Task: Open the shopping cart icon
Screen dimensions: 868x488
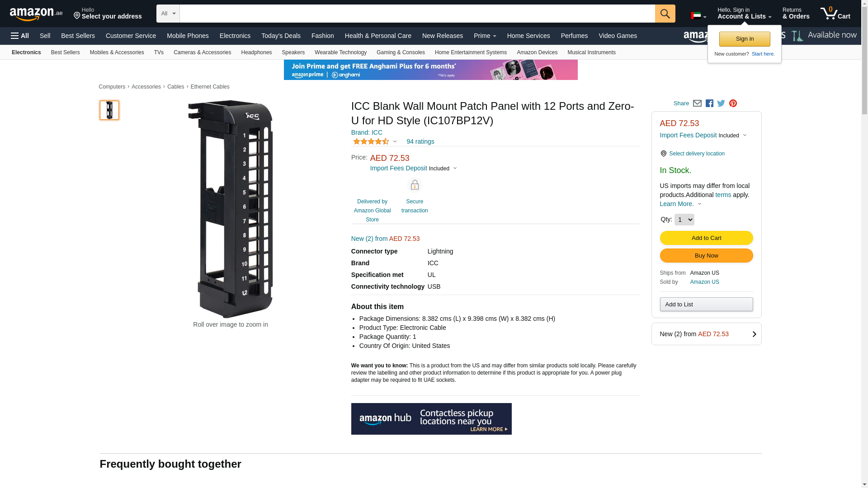Action: (x=835, y=14)
